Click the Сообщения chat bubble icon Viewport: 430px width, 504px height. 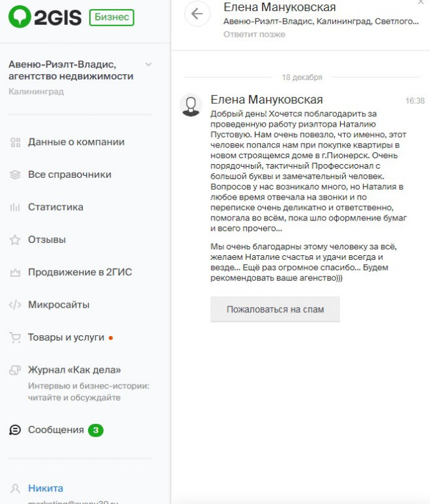[15, 430]
